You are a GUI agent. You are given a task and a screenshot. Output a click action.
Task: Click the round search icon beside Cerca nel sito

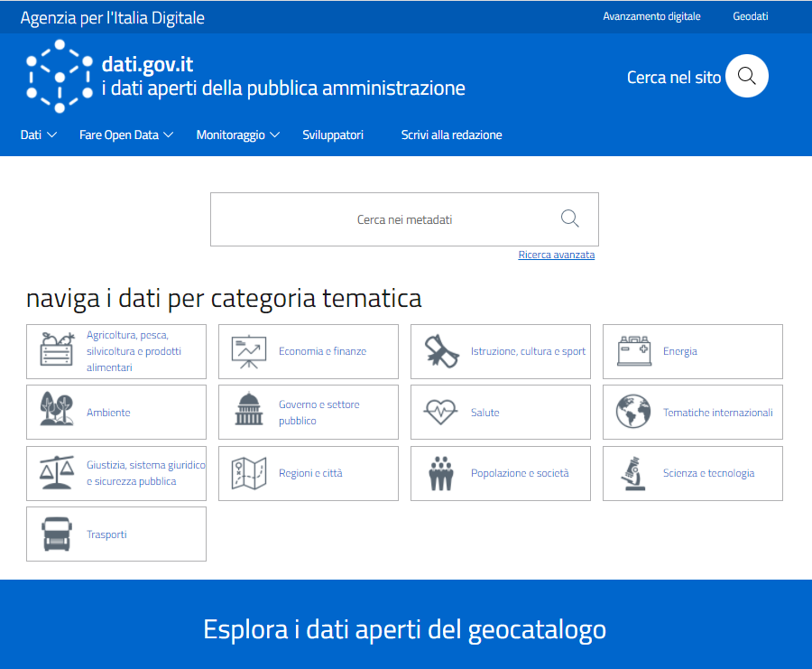746,77
